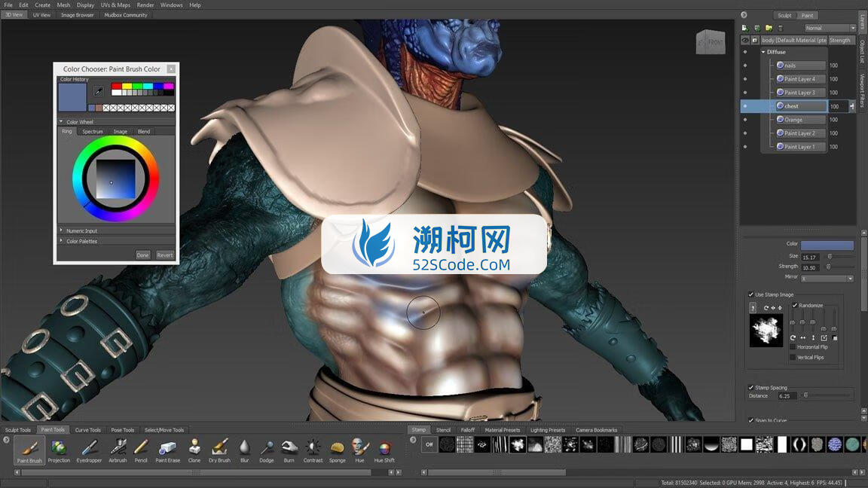Open the UVs & Maps menu
This screenshot has width=868, height=488.
coord(115,5)
